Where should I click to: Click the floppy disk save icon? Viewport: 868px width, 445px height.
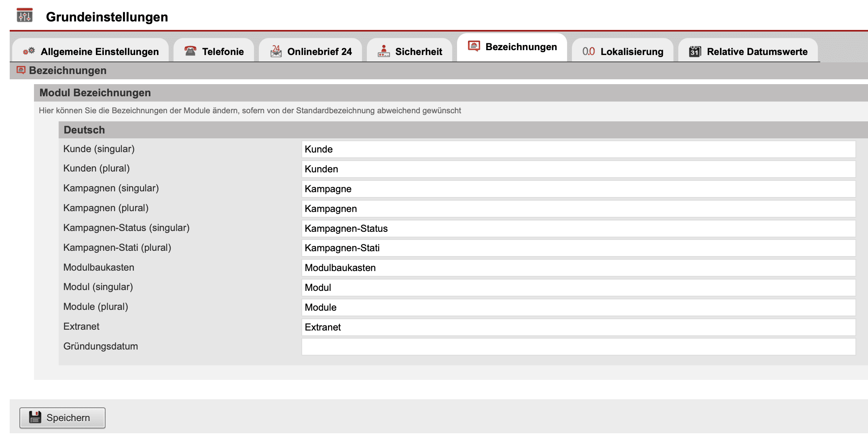35,417
